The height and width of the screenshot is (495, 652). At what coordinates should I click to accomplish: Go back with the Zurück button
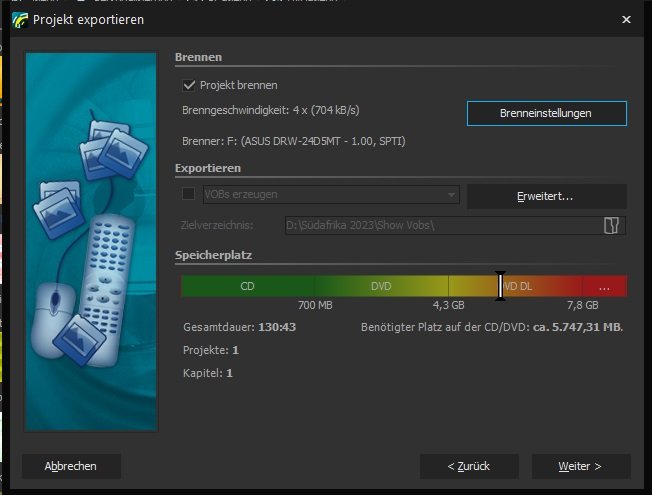469,466
